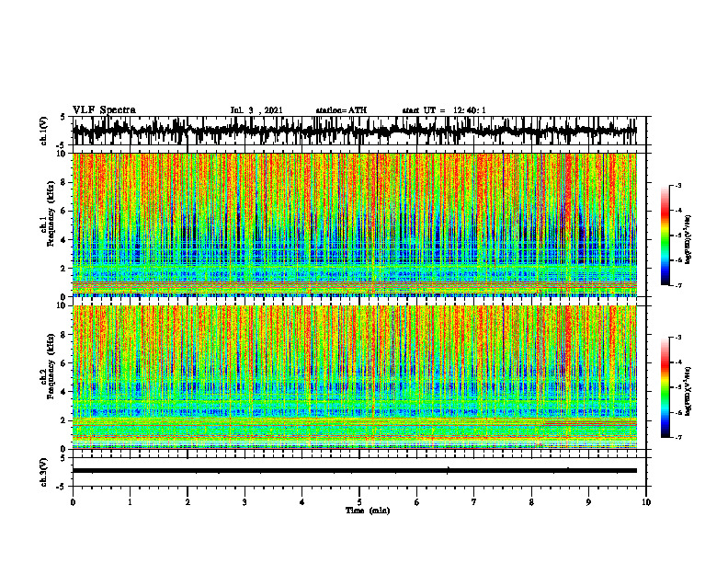Click the "ch.3(V)" axis label
Image resolution: width=728 pixels, height=563 pixels.
[44, 472]
